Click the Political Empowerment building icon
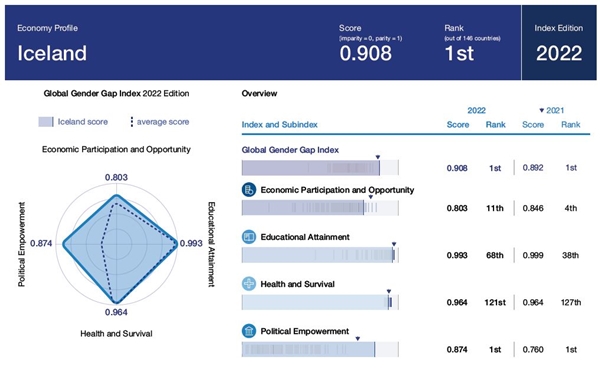The image size is (600, 368). click(x=249, y=331)
